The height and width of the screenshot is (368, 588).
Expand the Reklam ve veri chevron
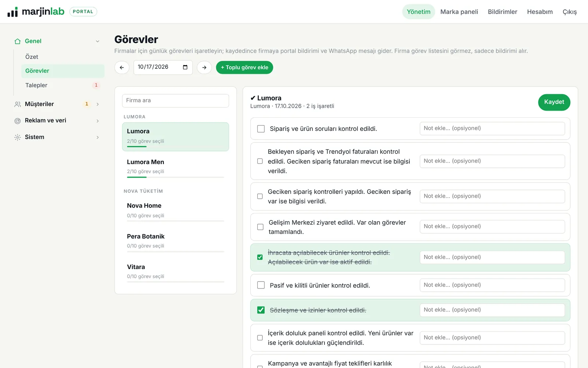click(97, 121)
